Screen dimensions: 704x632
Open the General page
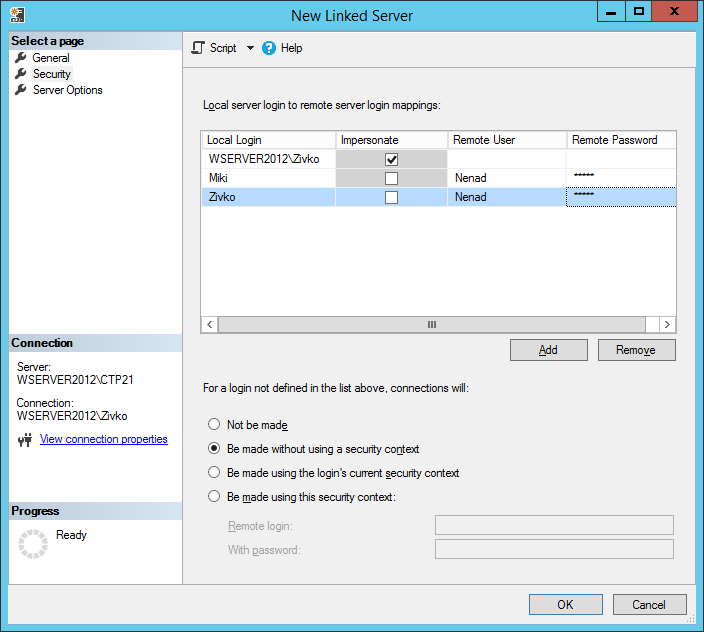[x=51, y=58]
